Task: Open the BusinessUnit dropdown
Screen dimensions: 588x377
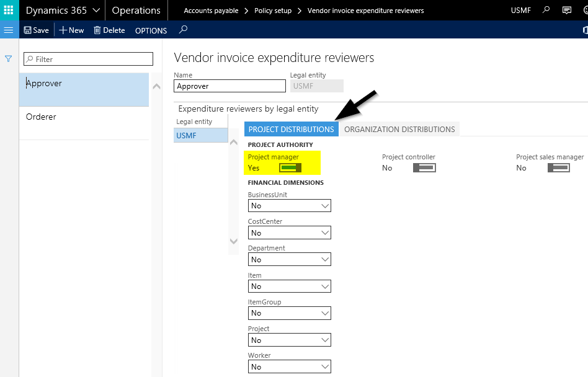Action: (289, 206)
